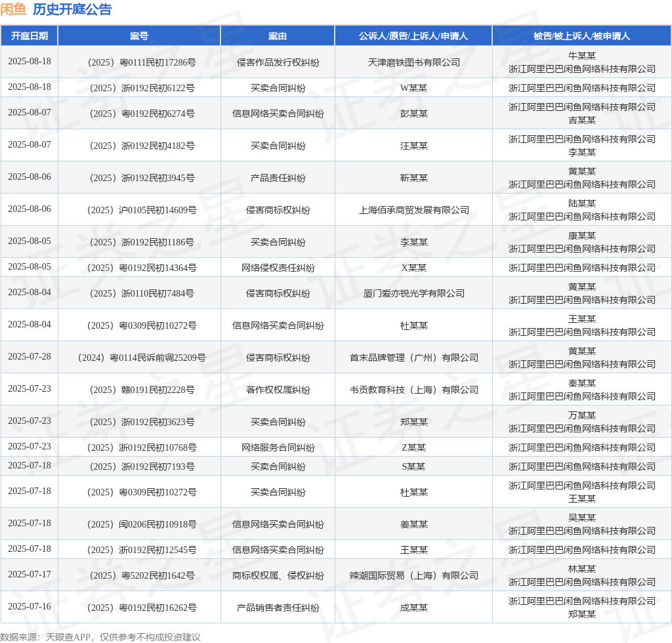Click plaintiff 姜某某
The height and width of the screenshot is (643, 672).
(413, 525)
